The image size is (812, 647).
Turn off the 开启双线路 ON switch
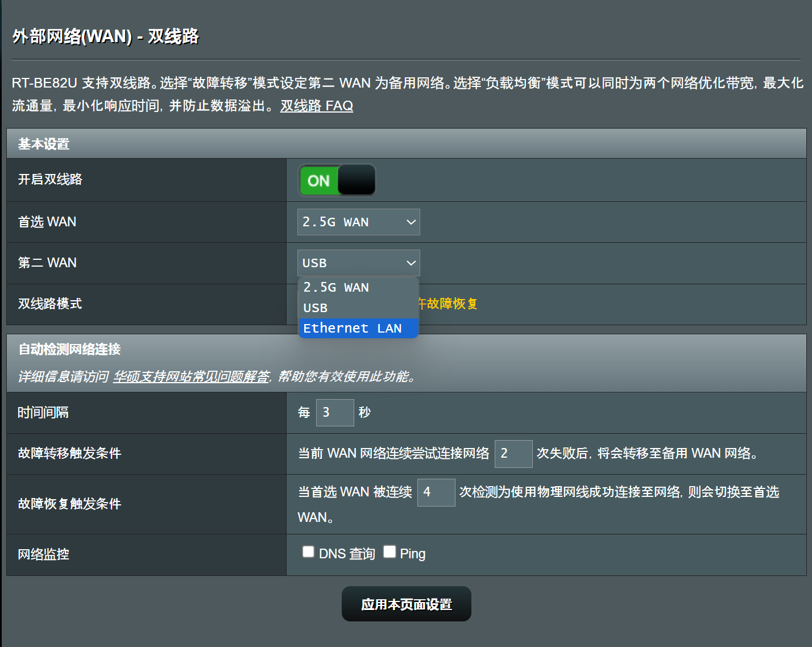pyautogui.click(x=337, y=180)
